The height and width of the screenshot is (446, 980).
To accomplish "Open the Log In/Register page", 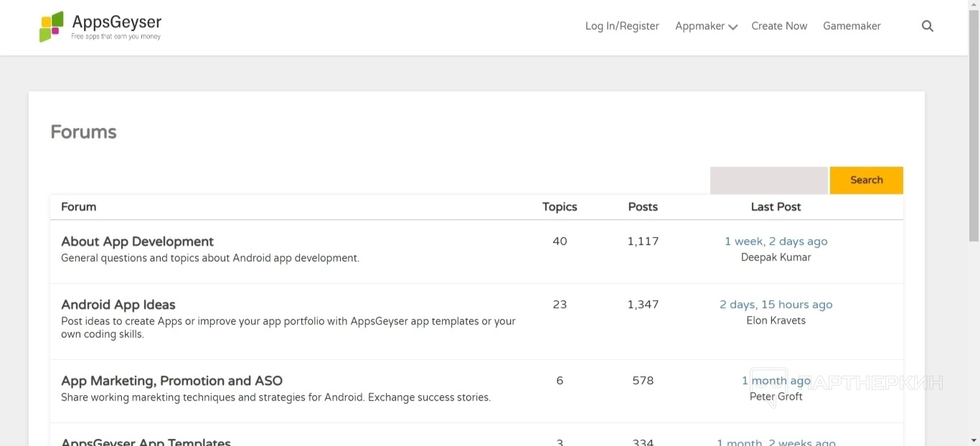I will [622, 26].
